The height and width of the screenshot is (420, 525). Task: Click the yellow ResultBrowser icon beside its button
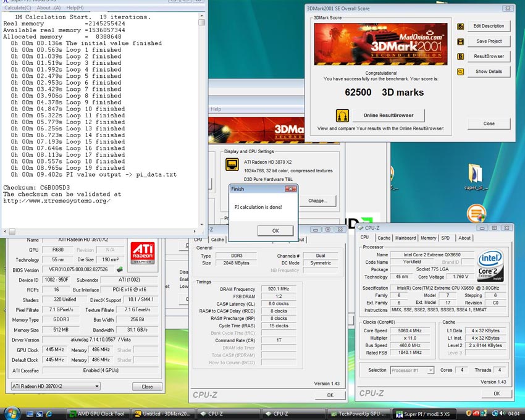[460, 57]
